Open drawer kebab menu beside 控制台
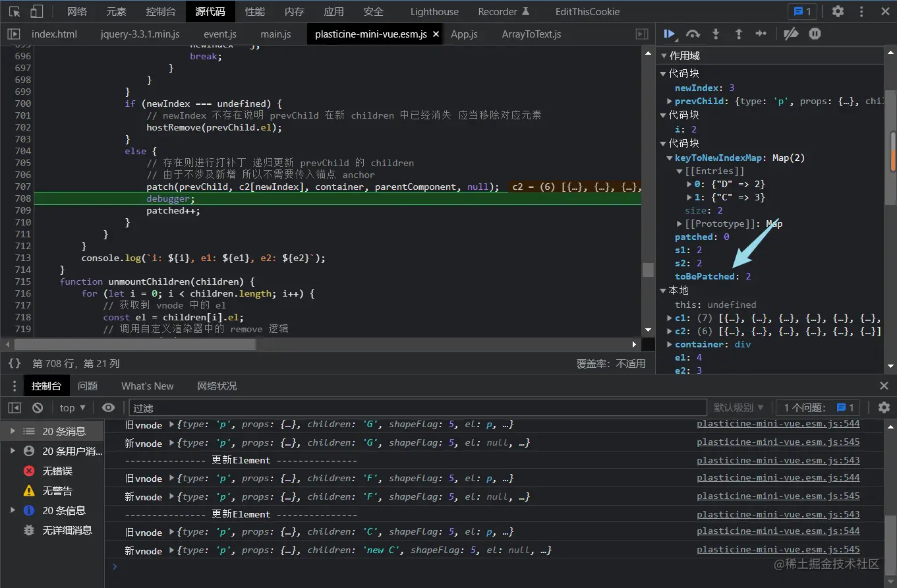The width and height of the screenshot is (897, 588). 14,386
